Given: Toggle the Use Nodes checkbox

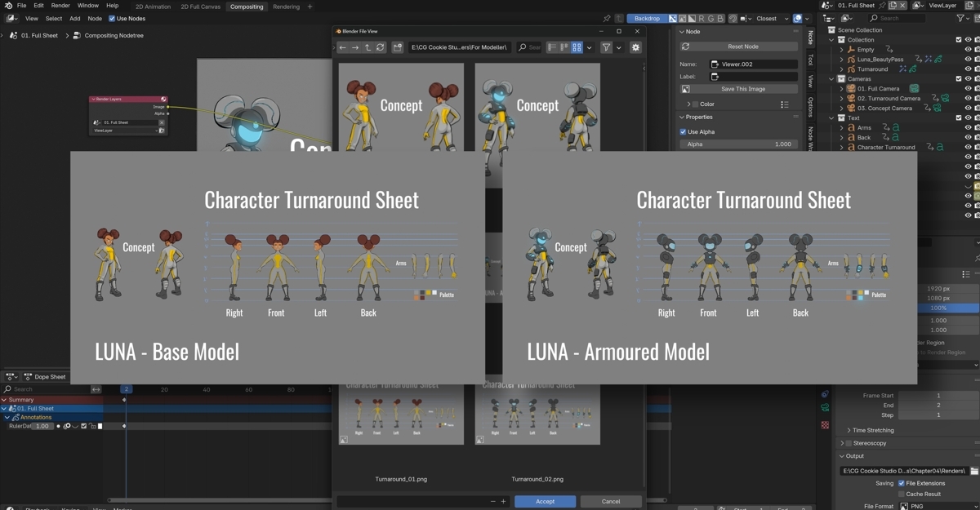Looking at the screenshot, I should pyautogui.click(x=112, y=19).
